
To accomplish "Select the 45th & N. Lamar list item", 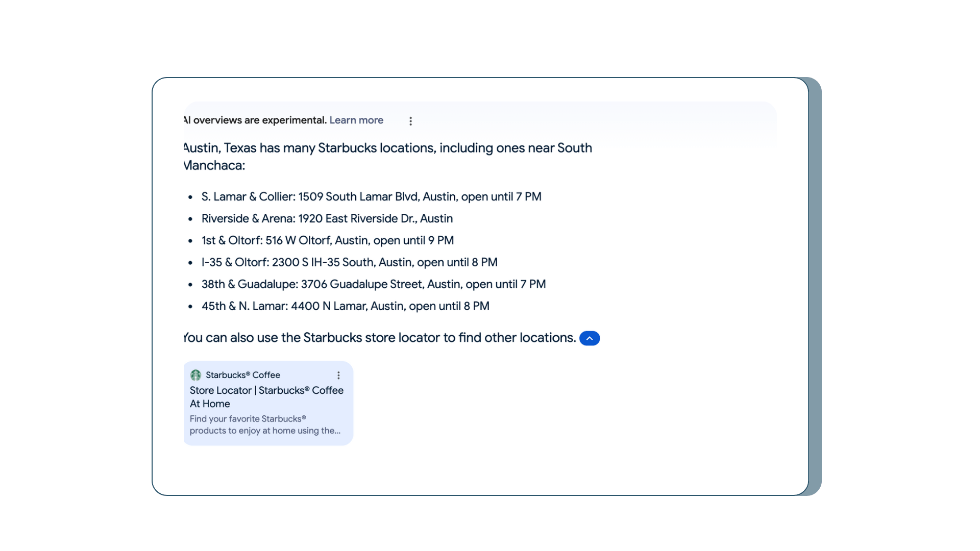I will tap(244, 307).
